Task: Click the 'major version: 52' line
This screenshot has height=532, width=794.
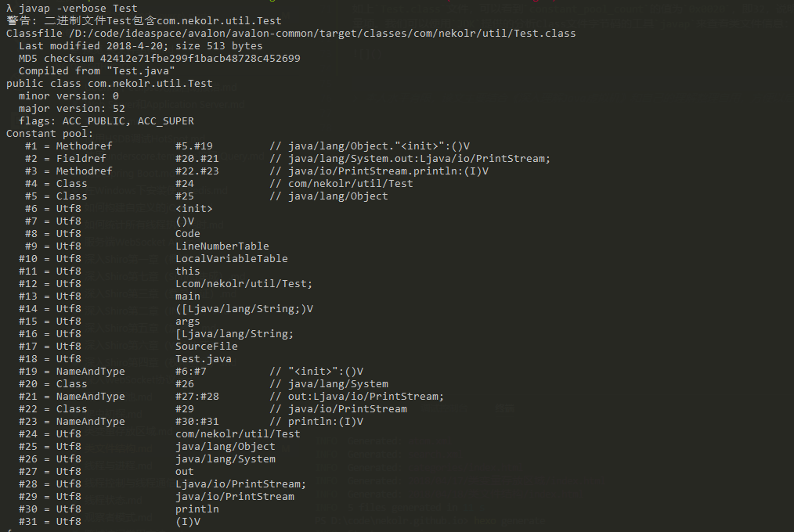Action: 71,108
